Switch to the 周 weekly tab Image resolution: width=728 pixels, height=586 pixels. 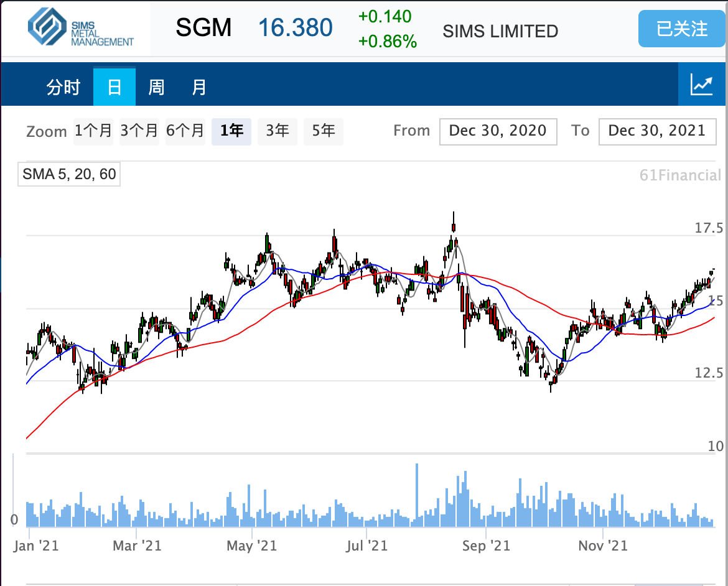[156, 87]
